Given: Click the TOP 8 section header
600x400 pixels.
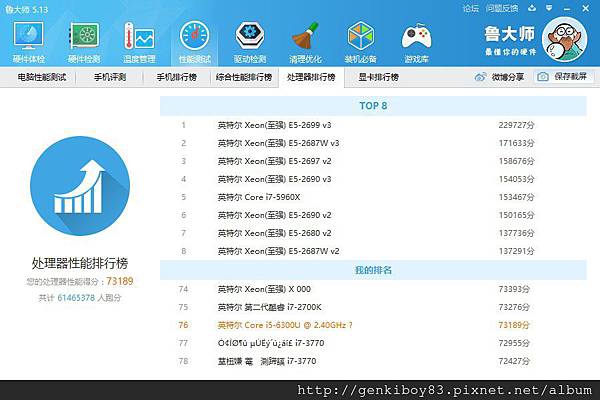Looking at the screenshot, I should point(373,106).
